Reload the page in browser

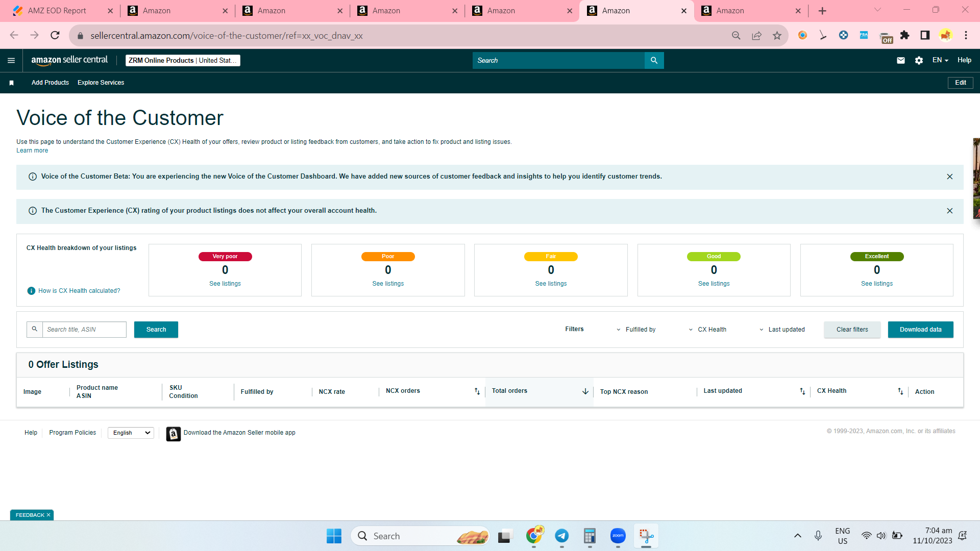55,35
